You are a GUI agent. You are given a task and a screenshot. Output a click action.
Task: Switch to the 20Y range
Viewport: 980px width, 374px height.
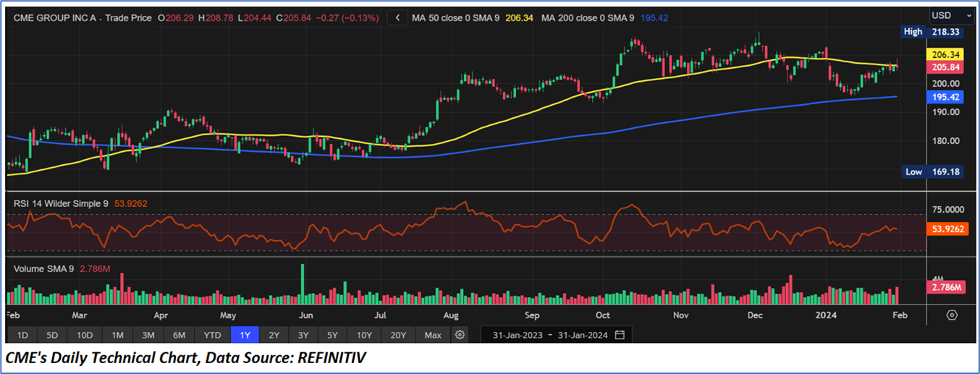[x=398, y=335]
